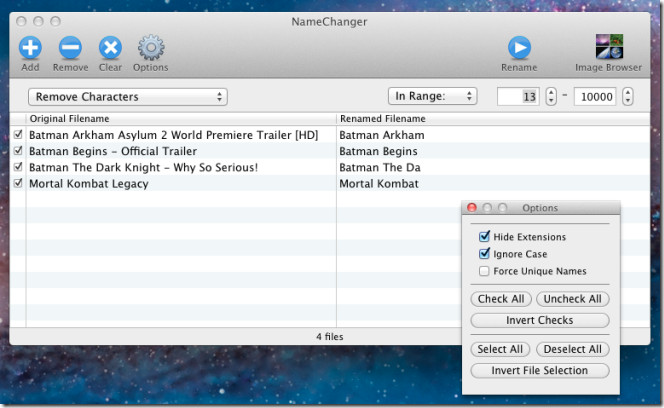Click the Add files plus icon

click(x=30, y=47)
